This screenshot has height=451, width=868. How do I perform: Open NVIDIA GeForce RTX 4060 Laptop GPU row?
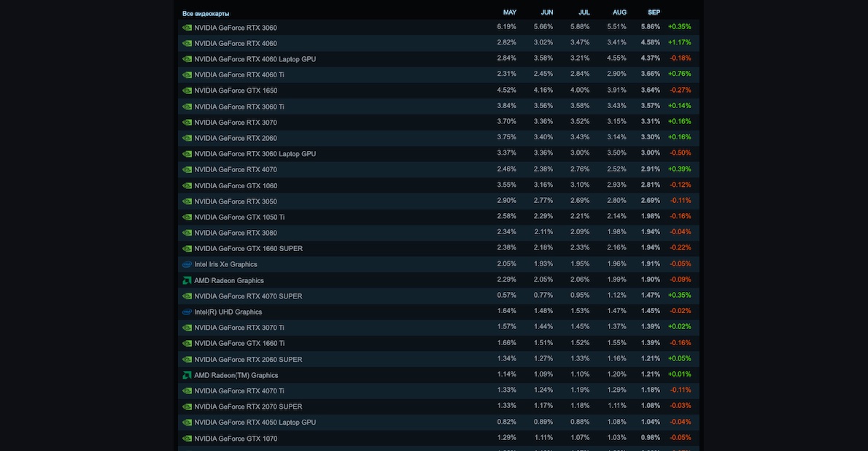click(x=255, y=59)
